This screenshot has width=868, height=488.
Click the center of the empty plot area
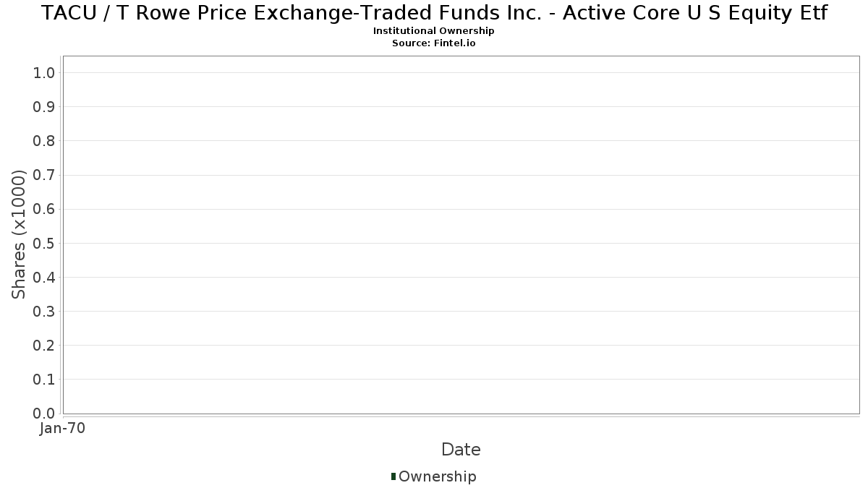(461, 235)
